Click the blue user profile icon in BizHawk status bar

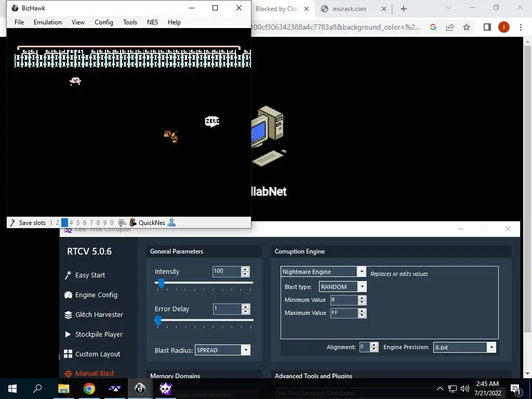pos(171,222)
